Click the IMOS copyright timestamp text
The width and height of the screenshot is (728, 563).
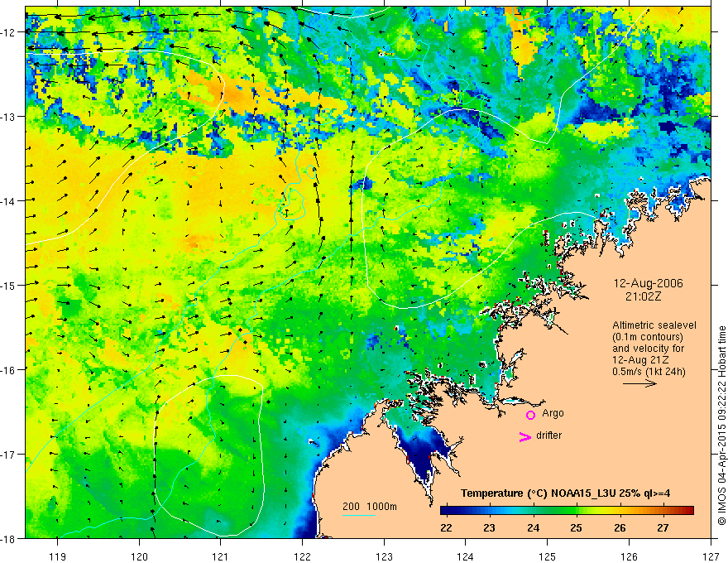click(721, 426)
